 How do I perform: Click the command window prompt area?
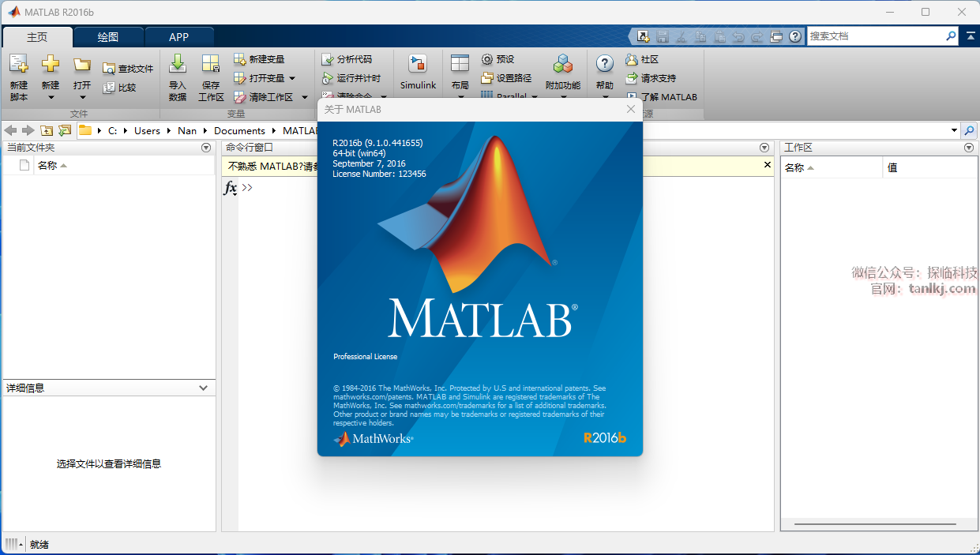point(247,188)
